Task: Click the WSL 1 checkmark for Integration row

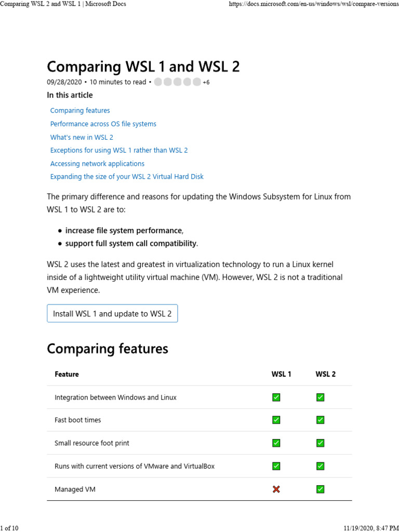Action: (x=276, y=397)
